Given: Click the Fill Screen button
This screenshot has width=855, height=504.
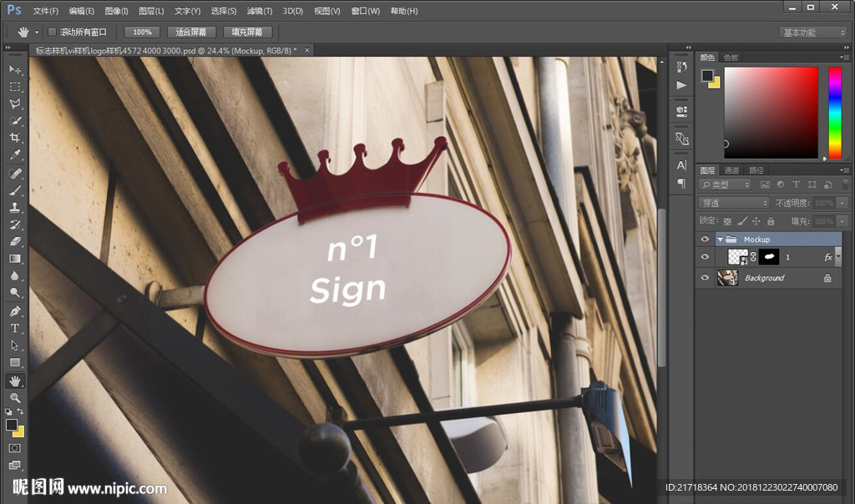Looking at the screenshot, I should 247,33.
